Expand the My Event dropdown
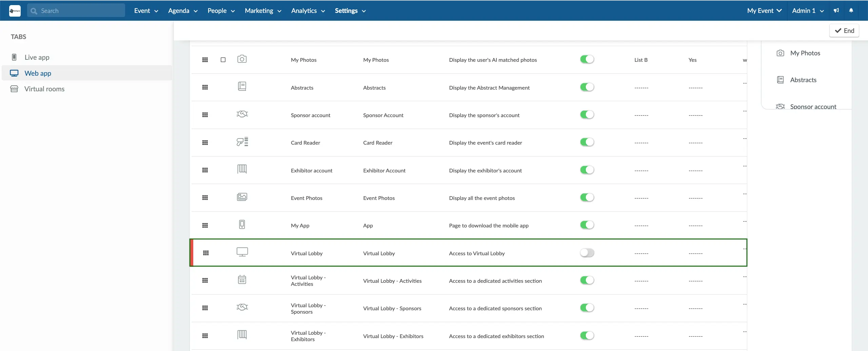 [764, 11]
